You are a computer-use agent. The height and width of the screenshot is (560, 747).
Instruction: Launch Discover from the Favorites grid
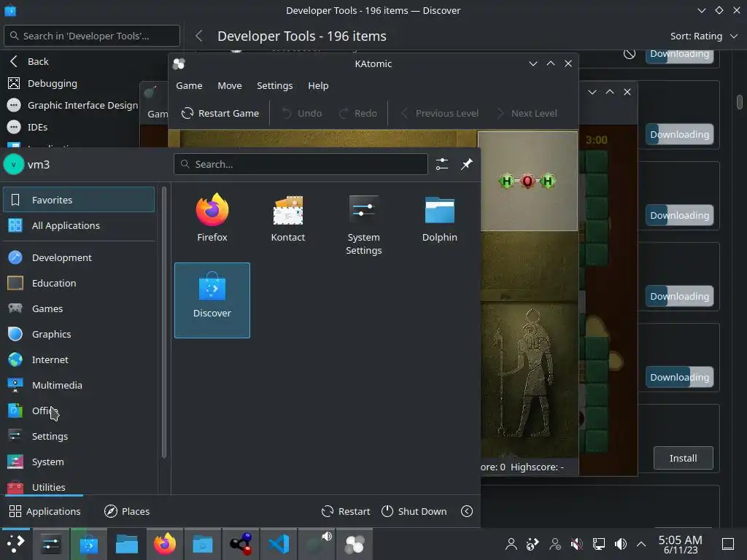(x=212, y=300)
